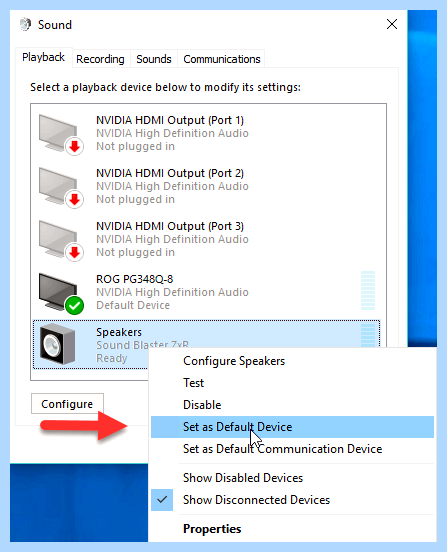Click Set as Default Device
Screen dimensions: 447x552
pyautogui.click(x=292, y=427)
